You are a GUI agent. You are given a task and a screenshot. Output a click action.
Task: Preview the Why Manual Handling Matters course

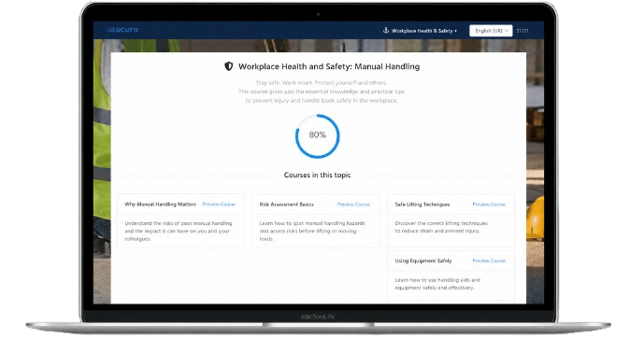pos(219,204)
